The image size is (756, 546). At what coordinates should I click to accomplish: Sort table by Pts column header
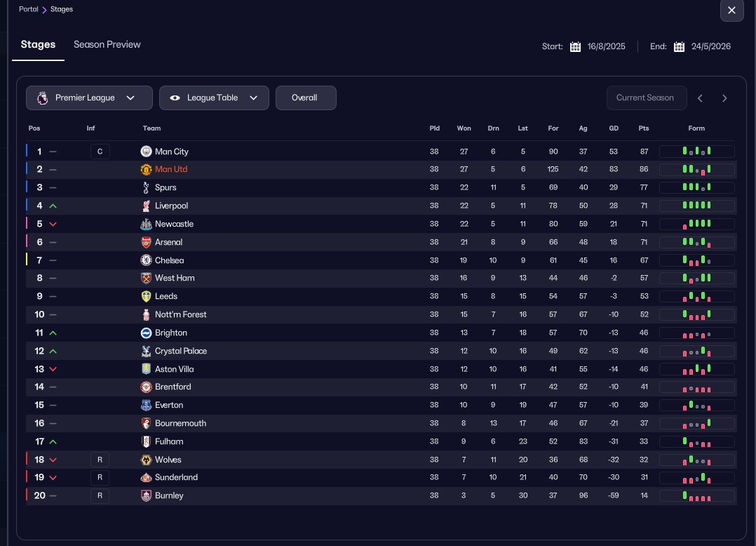(x=644, y=128)
